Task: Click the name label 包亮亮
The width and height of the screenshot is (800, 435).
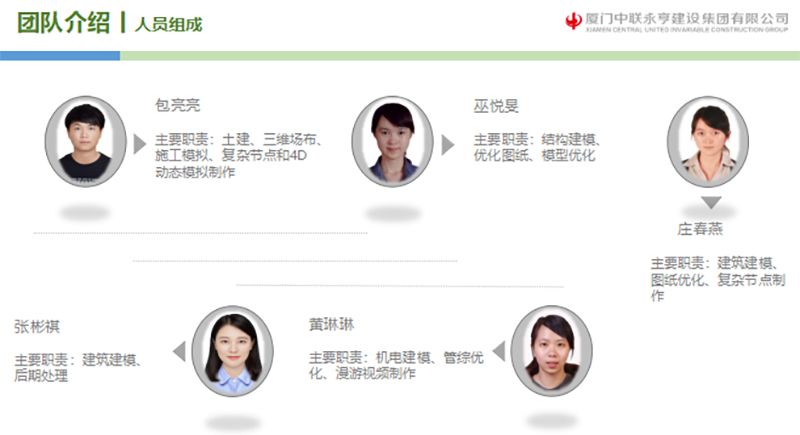Action: [x=178, y=105]
